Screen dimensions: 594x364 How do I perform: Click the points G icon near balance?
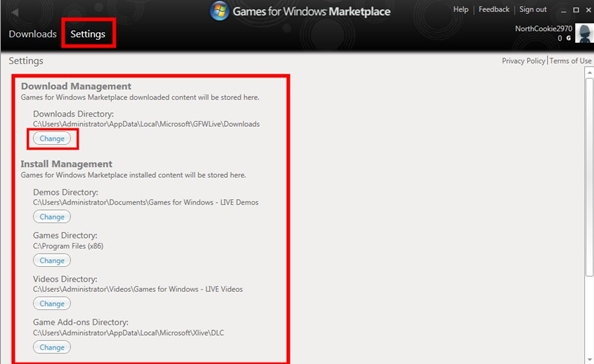coord(568,38)
